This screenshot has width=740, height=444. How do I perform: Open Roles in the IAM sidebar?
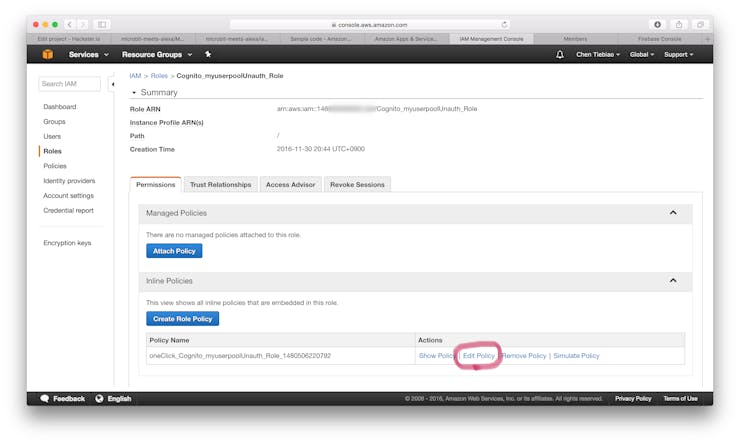52,151
